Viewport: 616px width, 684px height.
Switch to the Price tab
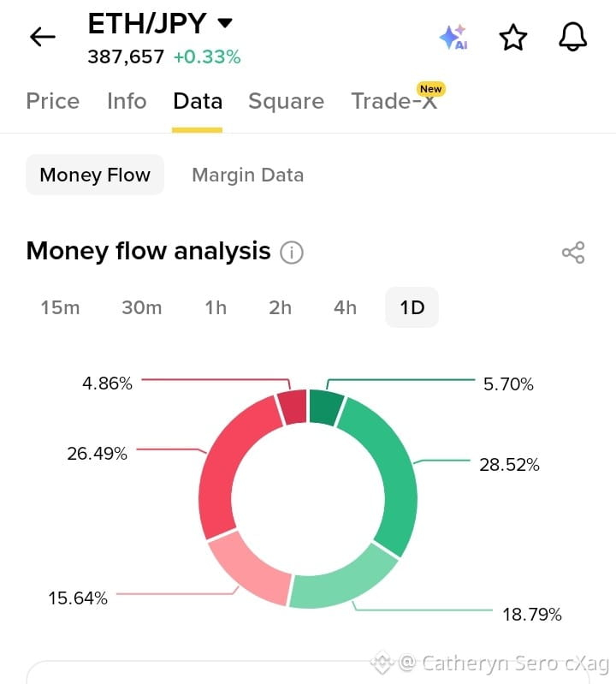point(53,101)
